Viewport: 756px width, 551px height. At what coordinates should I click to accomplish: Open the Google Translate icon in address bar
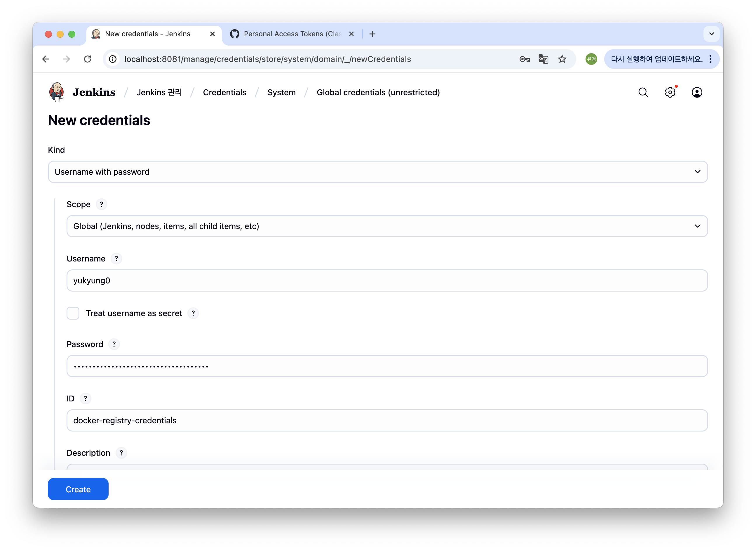pos(543,59)
